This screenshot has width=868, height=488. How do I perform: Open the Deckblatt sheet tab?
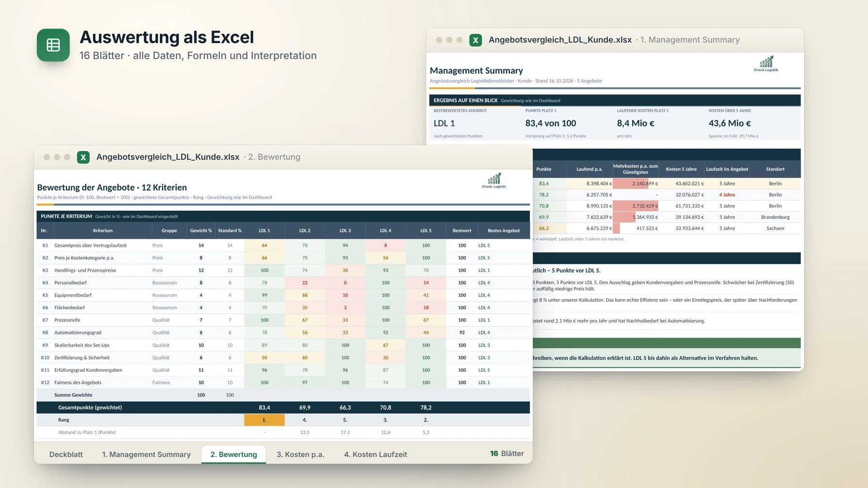pyautogui.click(x=66, y=455)
